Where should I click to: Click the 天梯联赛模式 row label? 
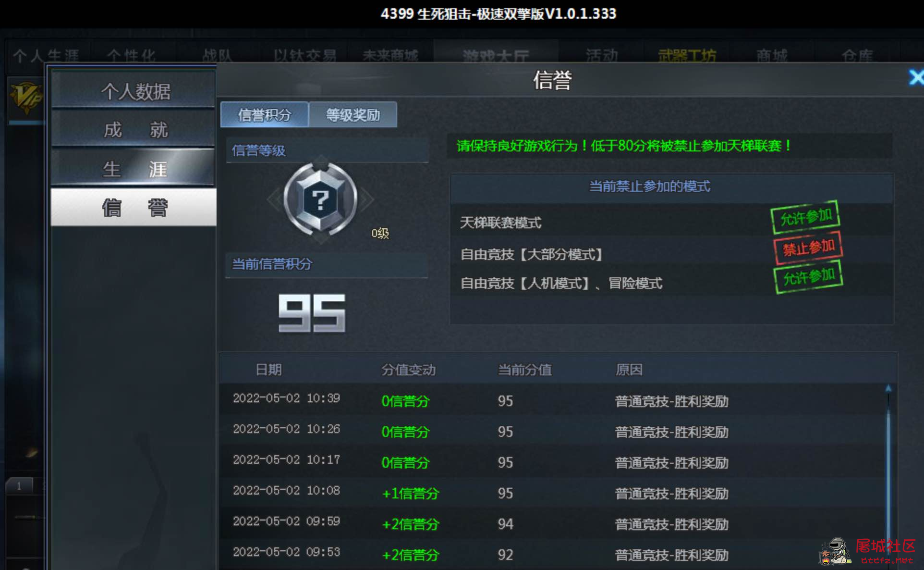pos(500,222)
